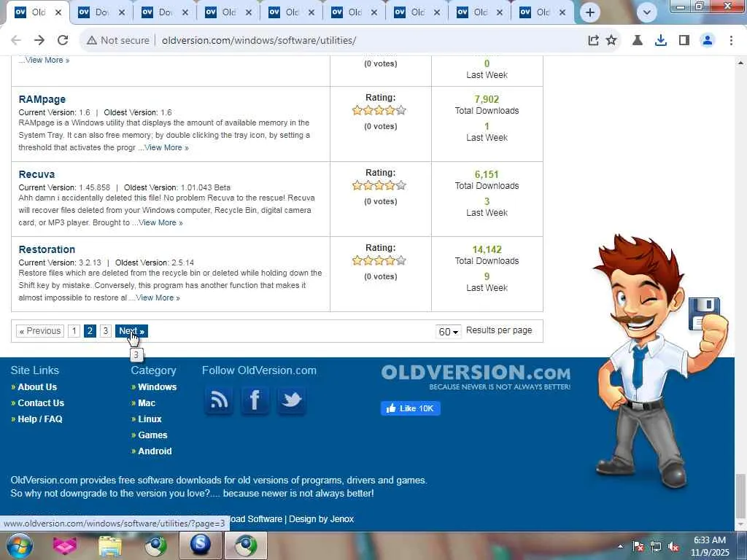Toggle the side panel icon
747x560 pixels.
click(x=684, y=41)
